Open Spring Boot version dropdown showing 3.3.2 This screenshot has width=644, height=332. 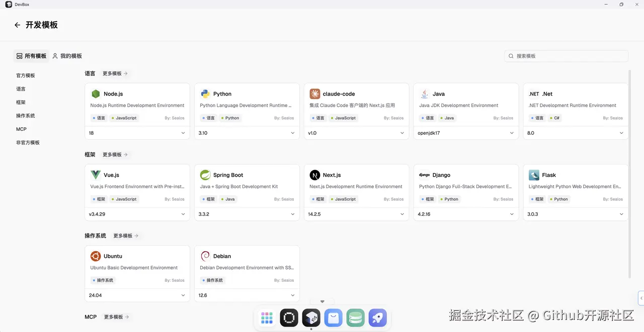point(247,214)
